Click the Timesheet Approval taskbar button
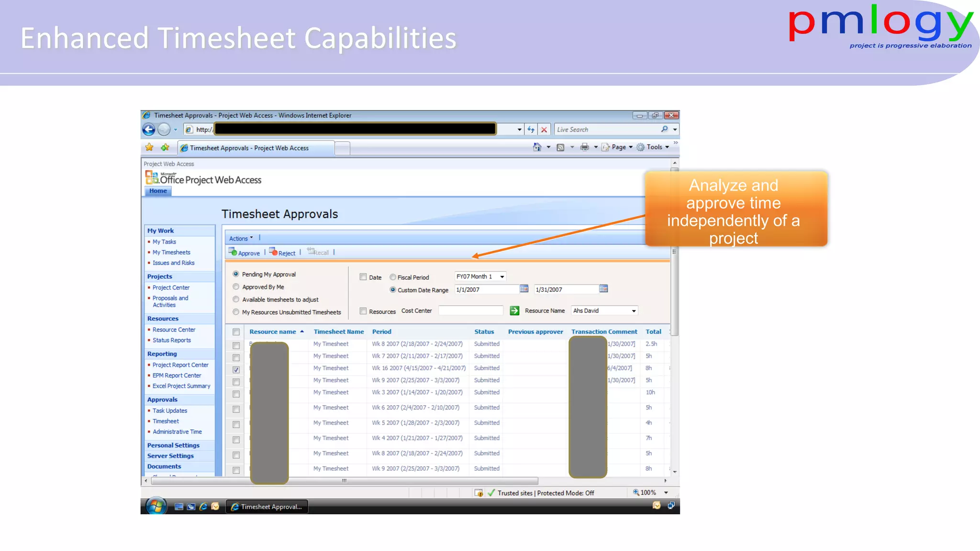The height and width of the screenshot is (551, 980). [267, 507]
